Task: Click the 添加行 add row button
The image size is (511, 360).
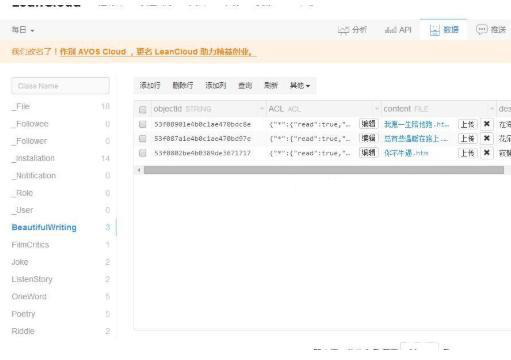Action: point(150,86)
